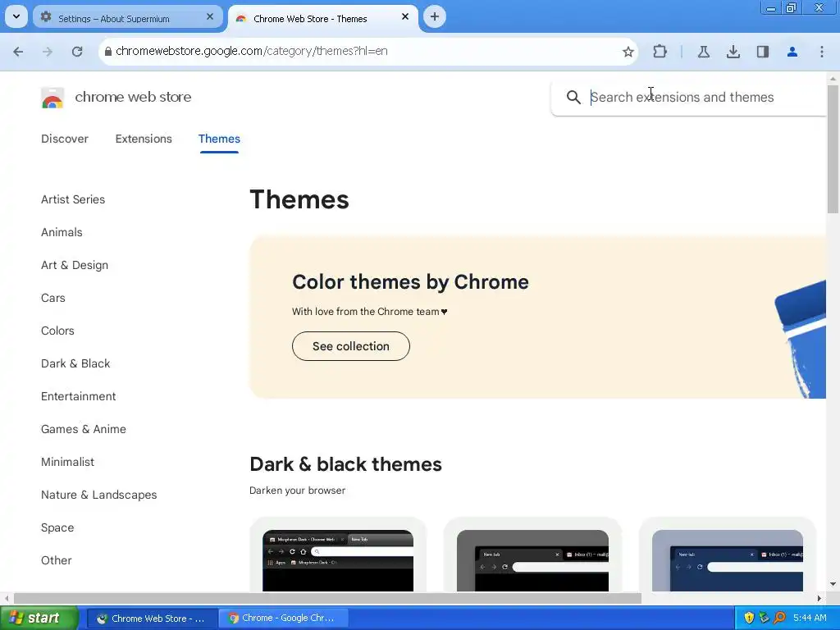Click the 5:44 AM taskbar clock
The image size is (840, 630).
(x=810, y=619)
